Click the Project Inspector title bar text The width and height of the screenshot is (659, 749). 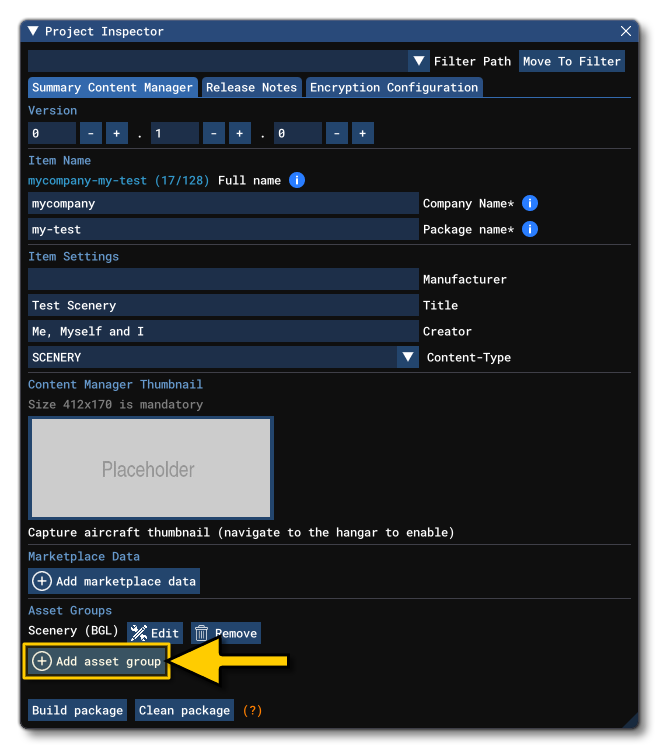104,32
